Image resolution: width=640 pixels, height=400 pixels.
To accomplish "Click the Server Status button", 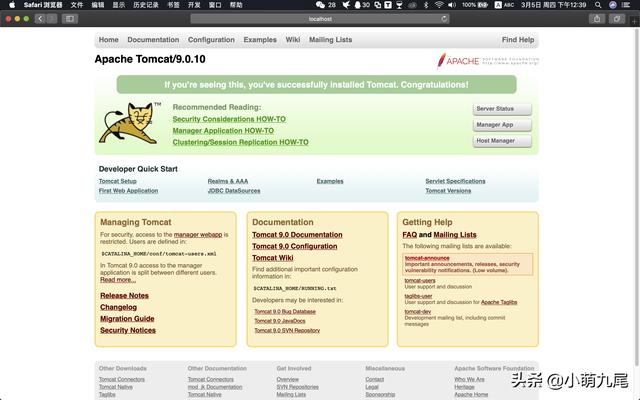I will click(x=502, y=109).
